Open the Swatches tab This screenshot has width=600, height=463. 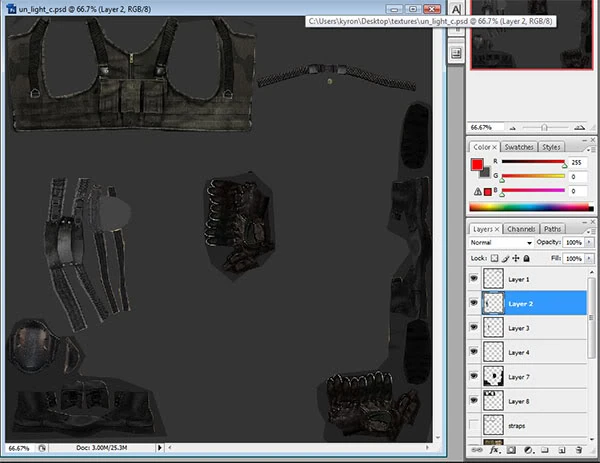coord(518,147)
